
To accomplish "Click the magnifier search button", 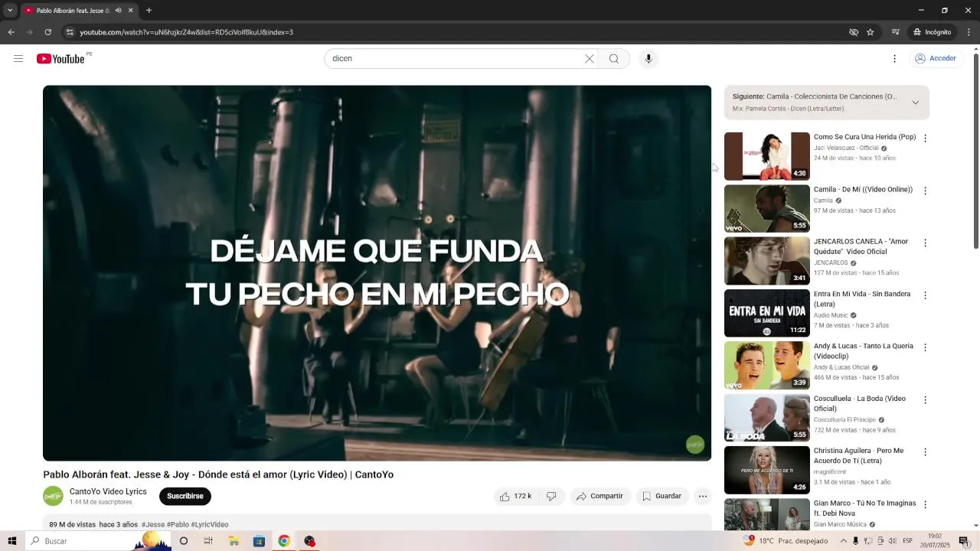I will pos(614,58).
